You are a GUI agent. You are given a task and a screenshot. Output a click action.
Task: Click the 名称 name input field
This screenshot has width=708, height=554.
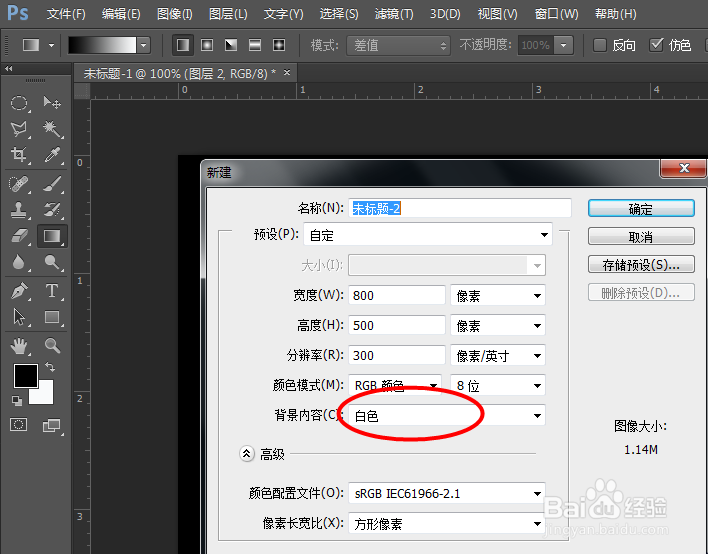460,208
